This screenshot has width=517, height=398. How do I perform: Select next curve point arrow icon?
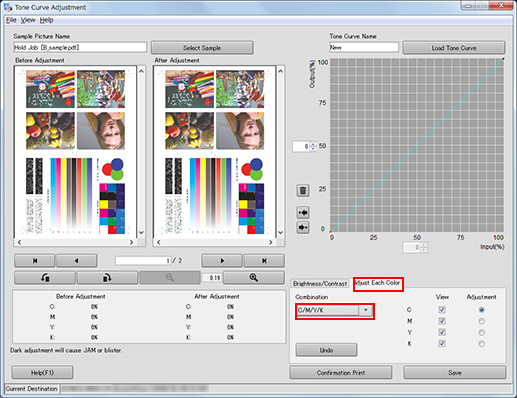pyautogui.click(x=303, y=228)
